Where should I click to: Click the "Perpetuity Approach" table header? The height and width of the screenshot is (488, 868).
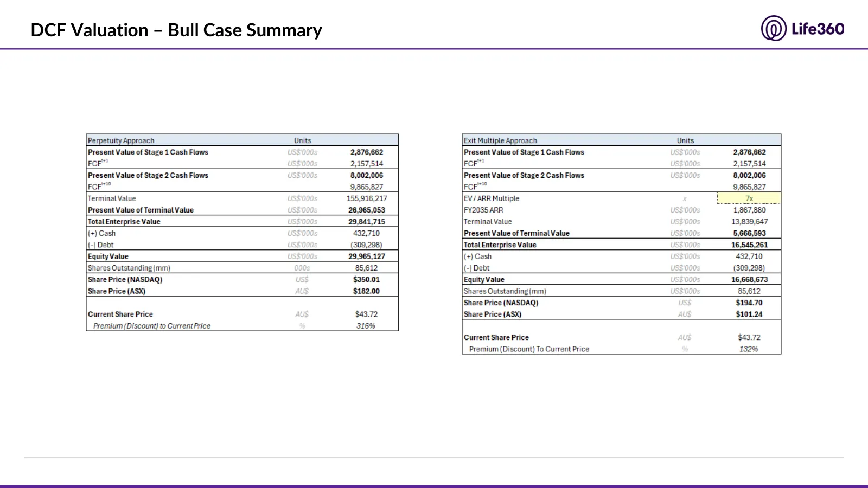pos(121,140)
